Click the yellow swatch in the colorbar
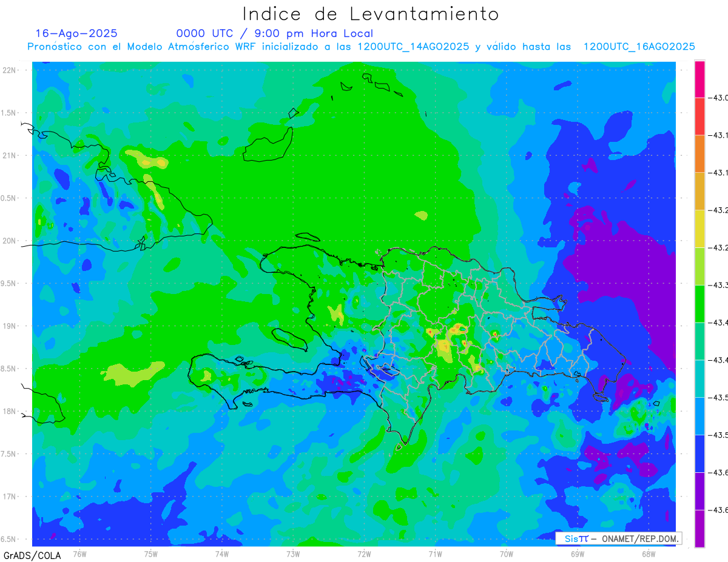 (699, 229)
